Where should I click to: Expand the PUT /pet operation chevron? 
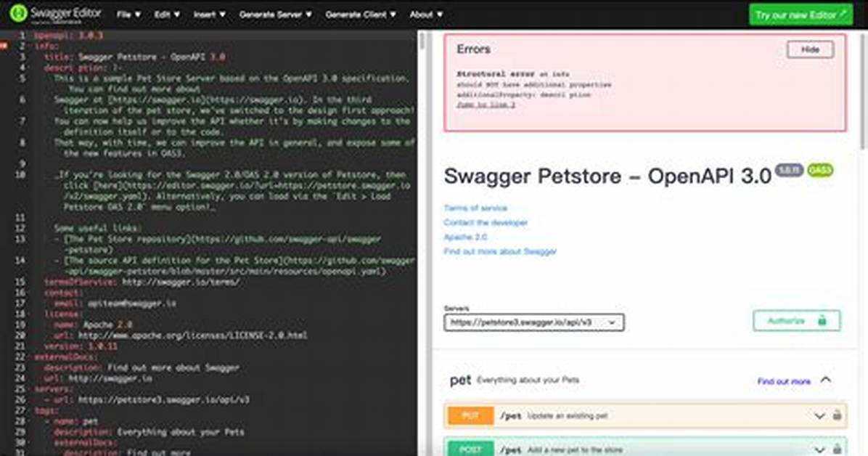(x=819, y=415)
